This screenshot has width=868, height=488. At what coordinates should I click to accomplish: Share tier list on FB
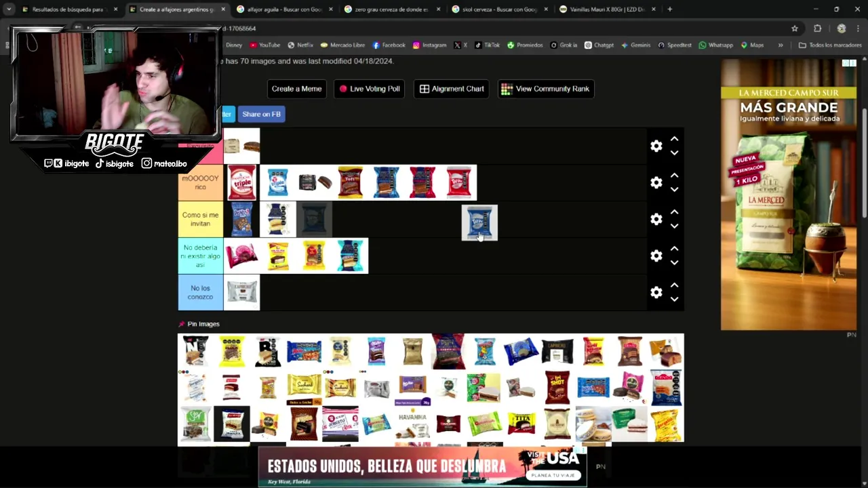pyautogui.click(x=261, y=114)
